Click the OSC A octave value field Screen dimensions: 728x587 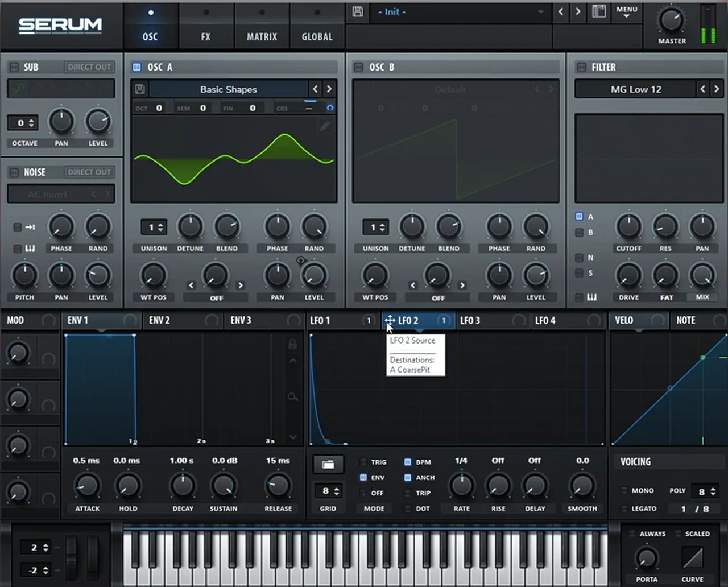[159, 108]
